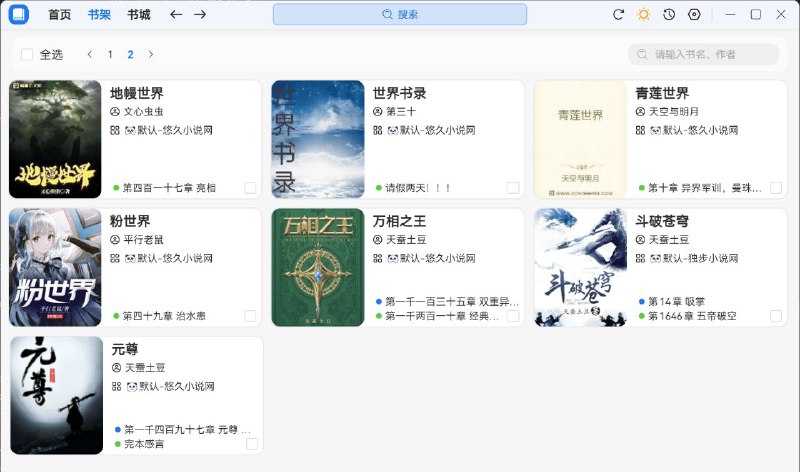Tick the 全选 checkbox

pyautogui.click(x=27, y=54)
